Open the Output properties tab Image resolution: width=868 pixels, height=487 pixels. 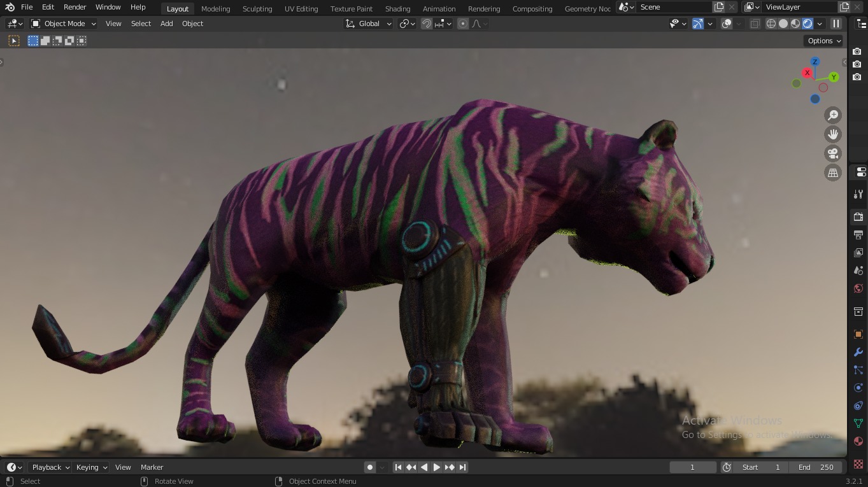tap(858, 235)
